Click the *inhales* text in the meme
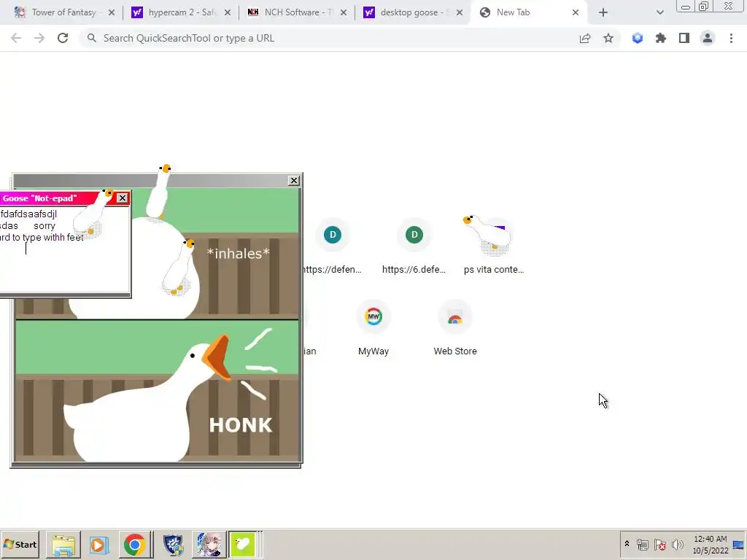 coord(239,253)
